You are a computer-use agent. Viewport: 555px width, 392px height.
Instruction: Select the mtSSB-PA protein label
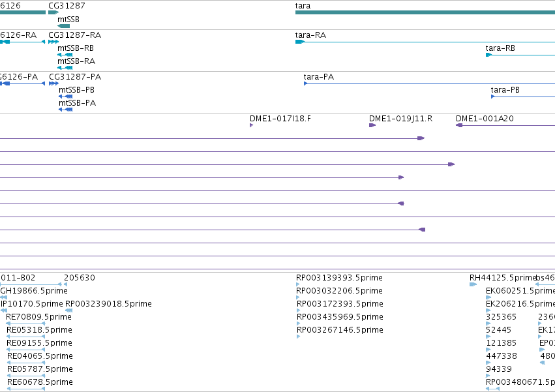tap(77, 103)
